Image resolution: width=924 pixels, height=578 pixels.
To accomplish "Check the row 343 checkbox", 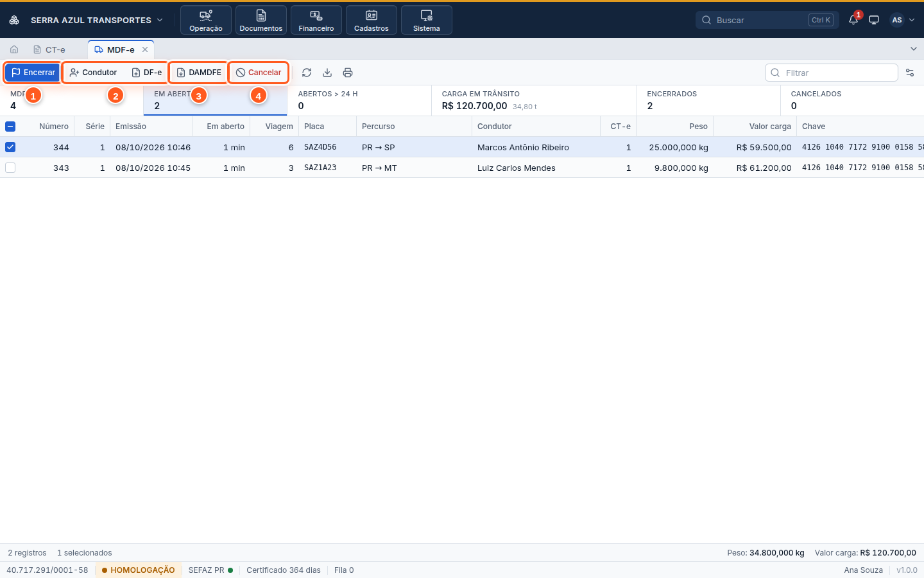I will pyautogui.click(x=10, y=168).
